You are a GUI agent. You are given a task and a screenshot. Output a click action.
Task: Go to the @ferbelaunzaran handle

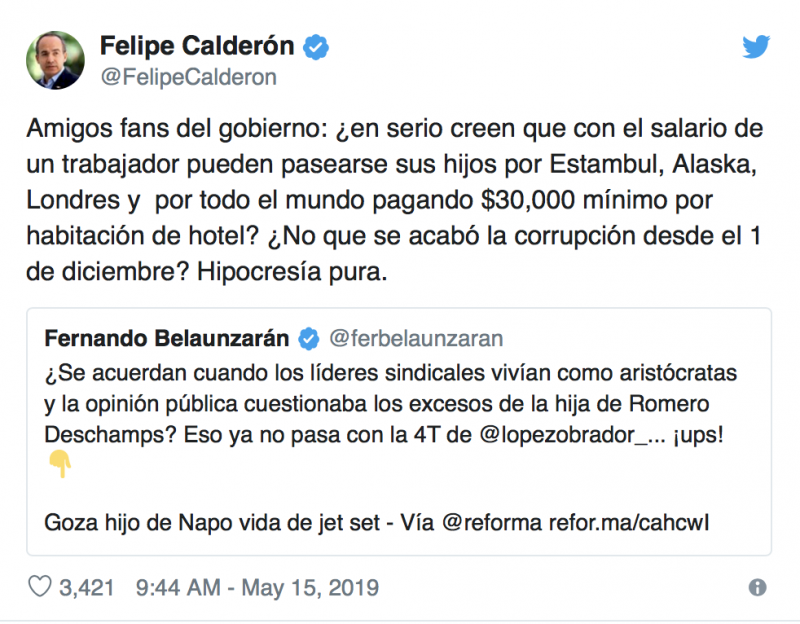tap(415, 338)
